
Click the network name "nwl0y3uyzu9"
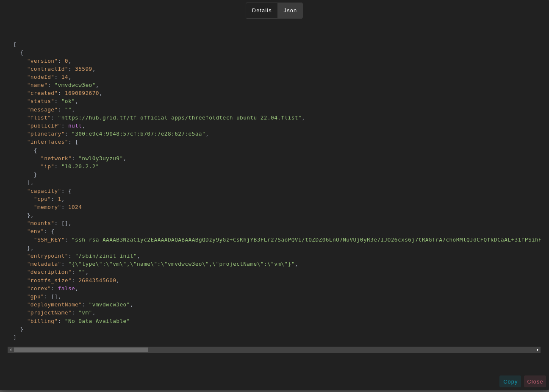tap(100, 158)
